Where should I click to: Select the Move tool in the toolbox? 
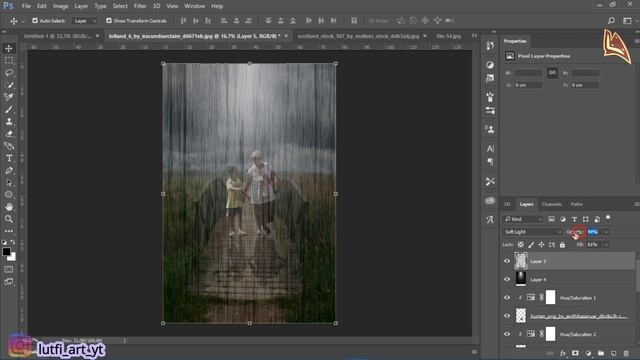pos(9,49)
